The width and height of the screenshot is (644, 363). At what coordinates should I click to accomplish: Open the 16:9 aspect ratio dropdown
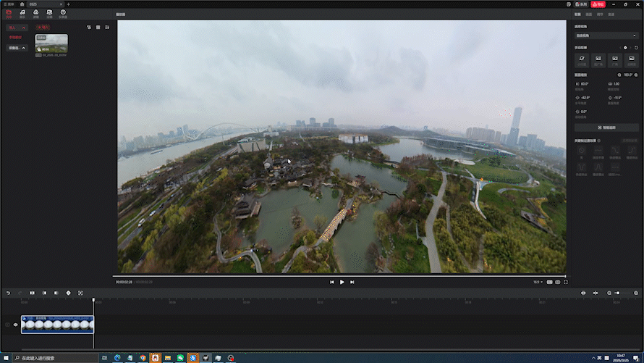click(x=538, y=282)
